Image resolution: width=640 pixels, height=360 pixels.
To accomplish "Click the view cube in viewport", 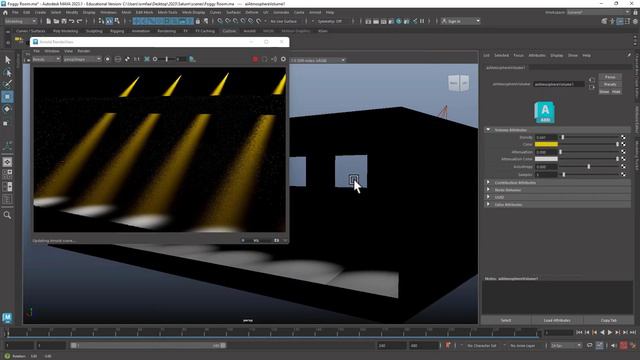I will pos(458,83).
